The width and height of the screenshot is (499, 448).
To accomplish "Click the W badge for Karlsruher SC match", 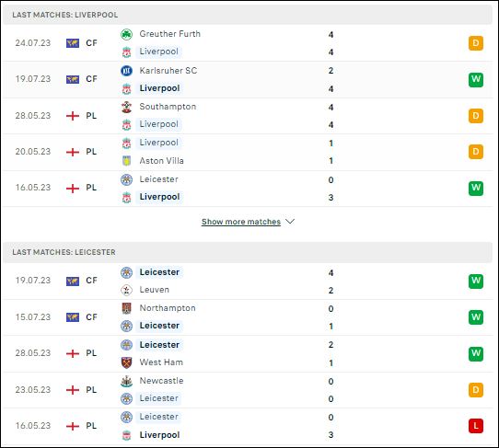I will [x=476, y=79].
